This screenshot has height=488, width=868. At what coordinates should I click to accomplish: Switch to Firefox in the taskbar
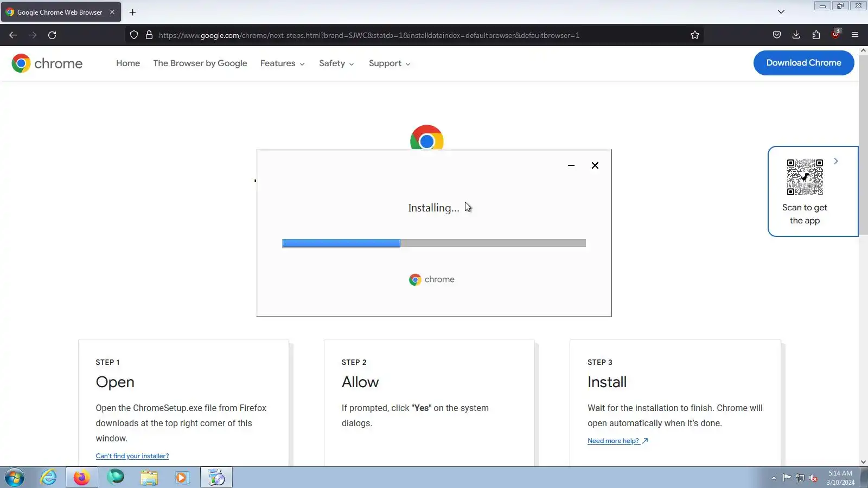82,478
